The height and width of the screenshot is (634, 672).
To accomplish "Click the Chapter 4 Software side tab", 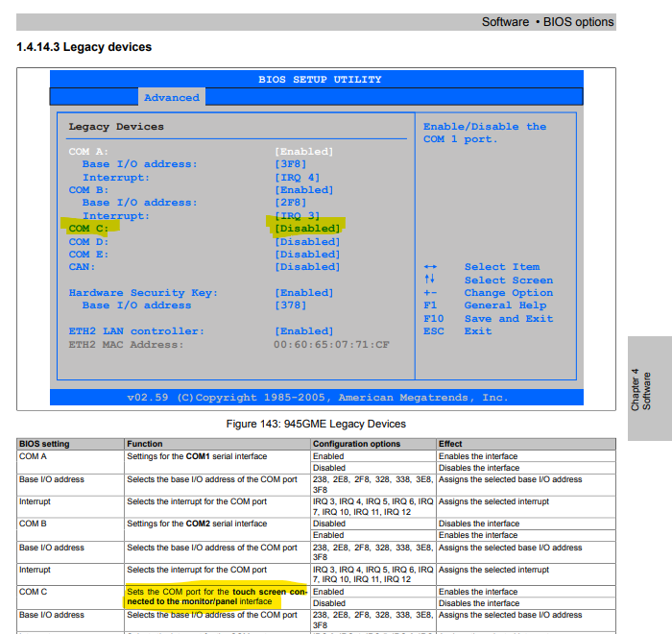I will (x=649, y=389).
